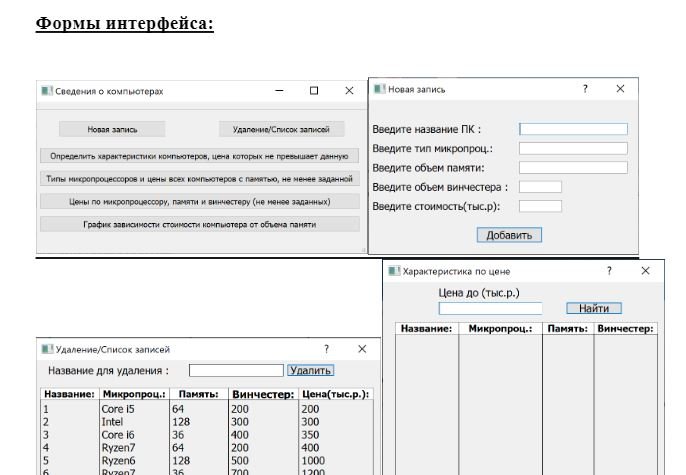The height and width of the screenshot is (475, 686).
Task: Click the 'Название для удаления' input field
Action: click(x=235, y=370)
